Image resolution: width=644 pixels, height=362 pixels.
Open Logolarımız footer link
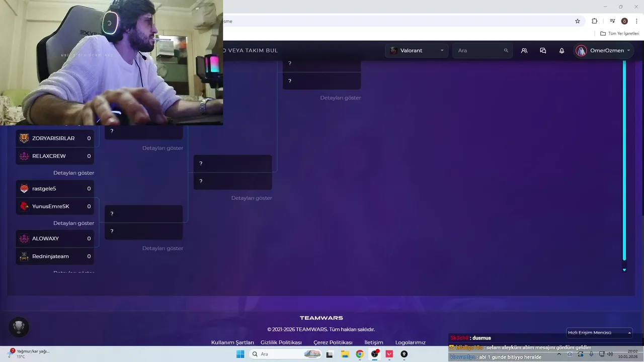[411, 342]
